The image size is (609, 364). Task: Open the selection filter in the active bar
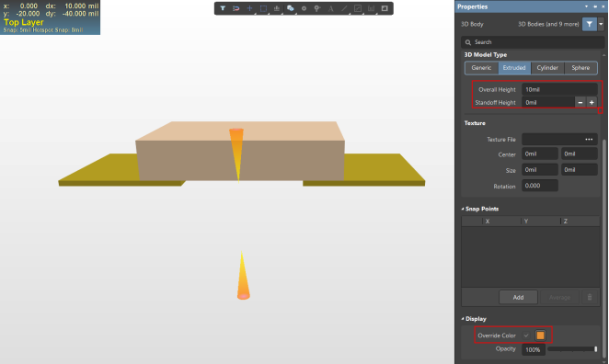[223, 8]
